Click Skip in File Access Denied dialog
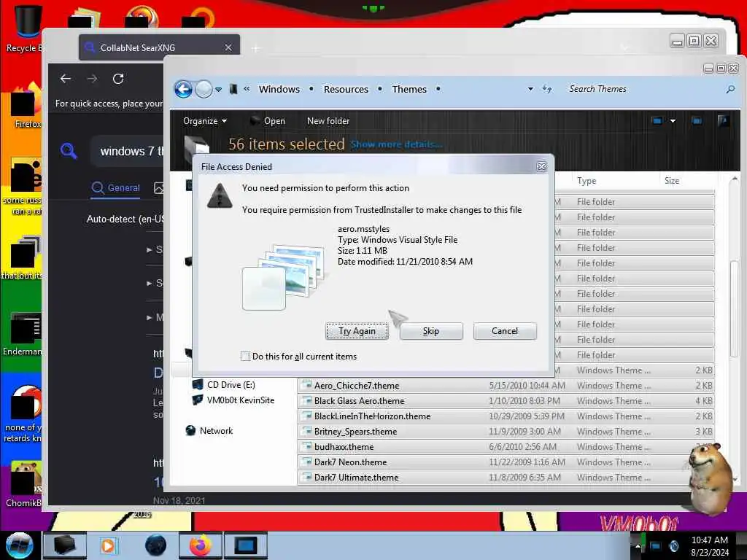 [x=431, y=331]
